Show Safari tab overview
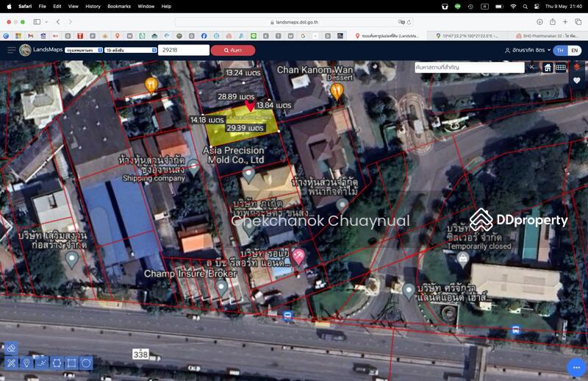The height and width of the screenshot is (381, 588). click(578, 22)
